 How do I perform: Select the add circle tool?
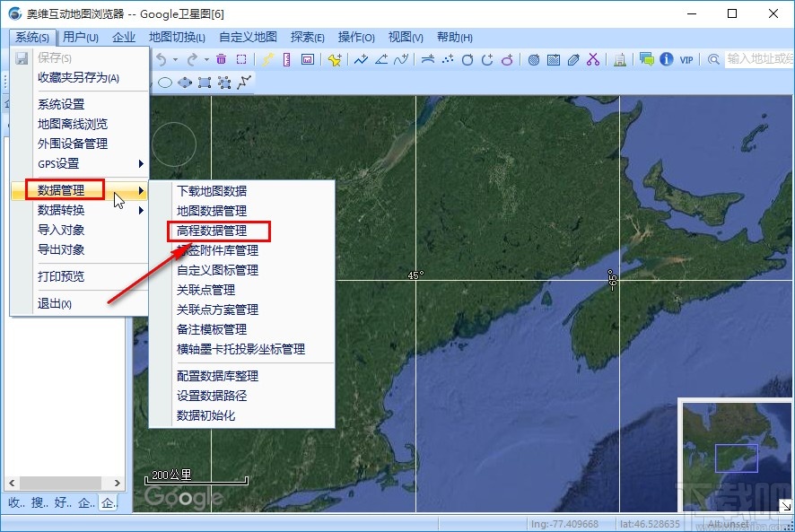point(467,60)
